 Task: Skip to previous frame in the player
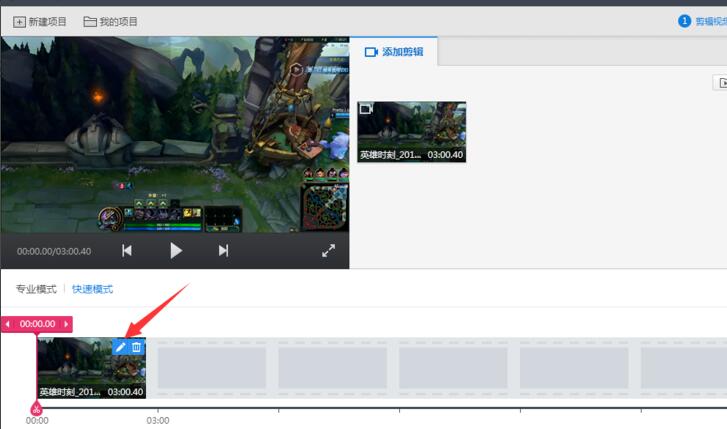tap(127, 251)
